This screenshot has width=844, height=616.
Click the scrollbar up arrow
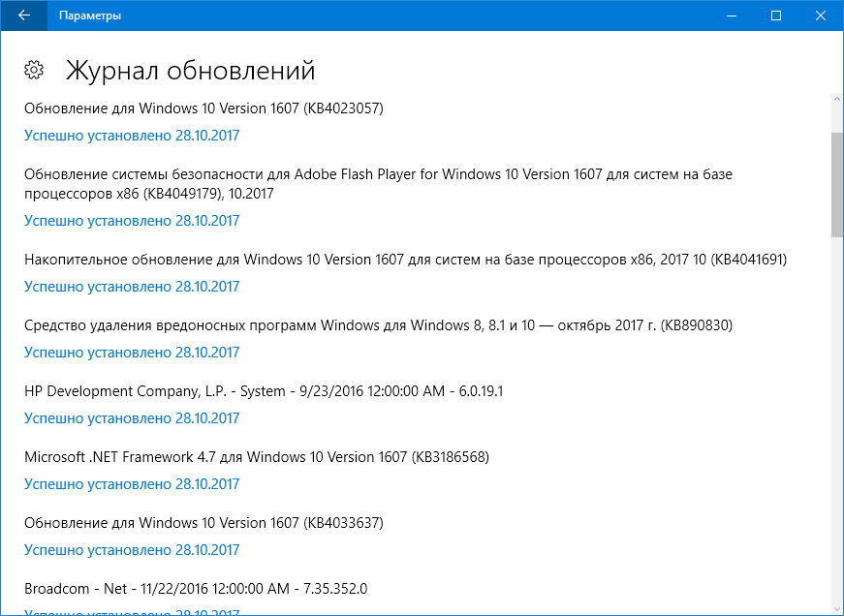[x=837, y=99]
